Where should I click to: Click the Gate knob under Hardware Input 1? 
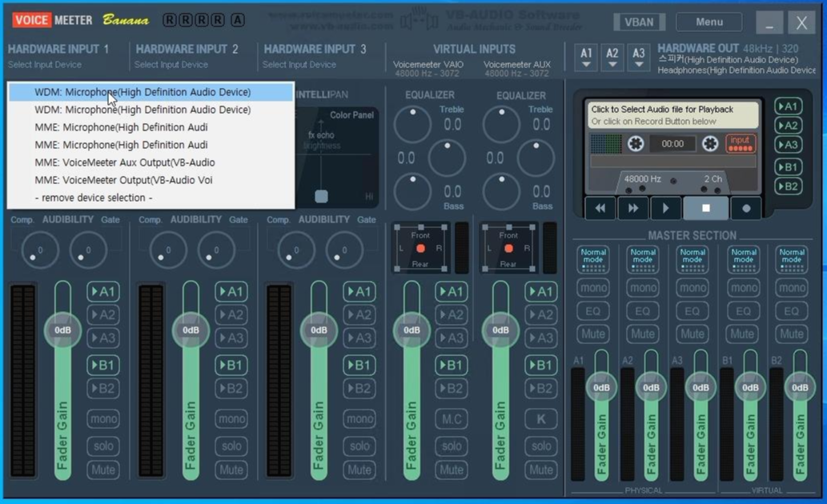[x=88, y=250]
